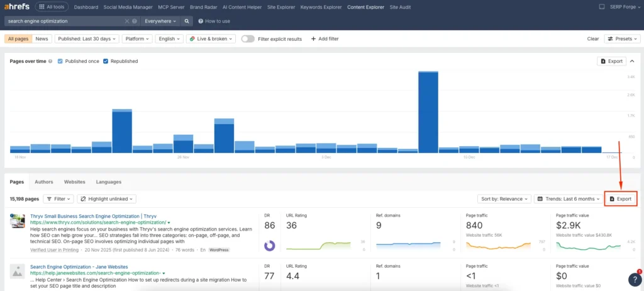Click the info icon beside Pages over time
This screenshot has width=644, height=291.
[x=50, y=61]
